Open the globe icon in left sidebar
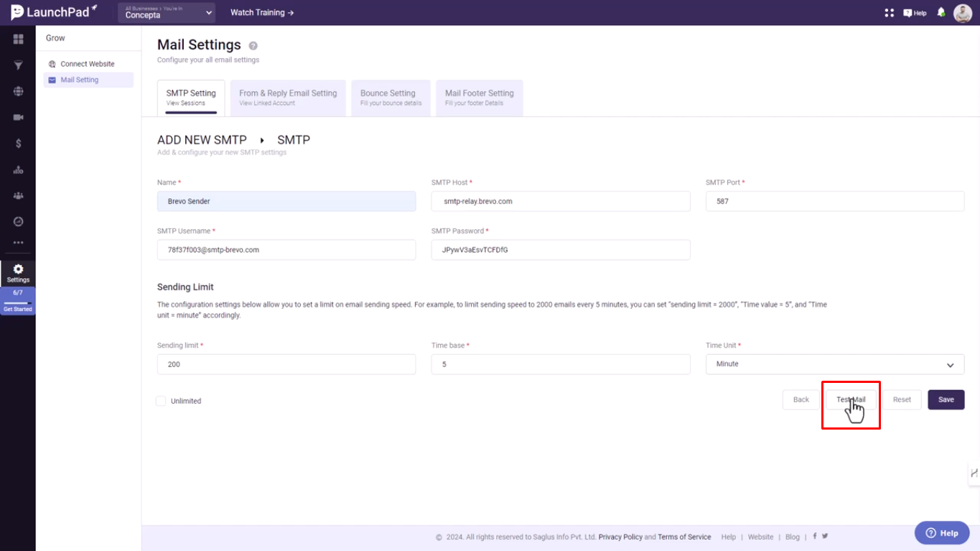This screenshot has width=980, height=551. [x=18, y=91]
